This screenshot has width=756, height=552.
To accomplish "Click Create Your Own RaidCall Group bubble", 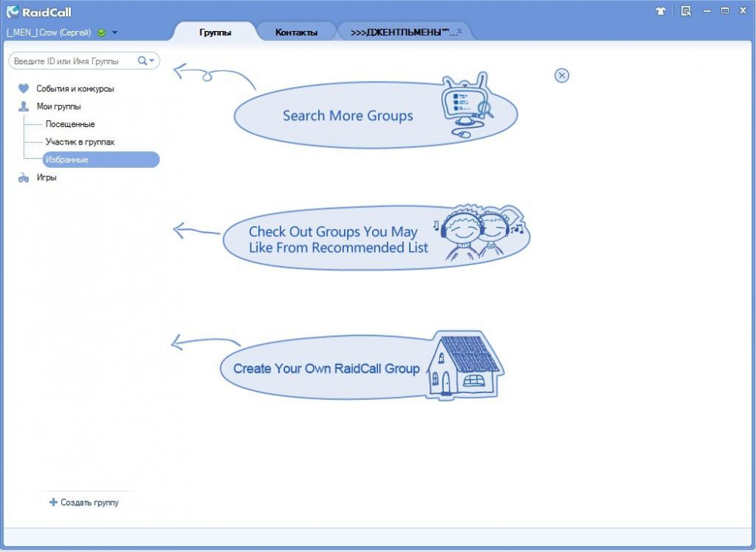I will tap(361, 367).
